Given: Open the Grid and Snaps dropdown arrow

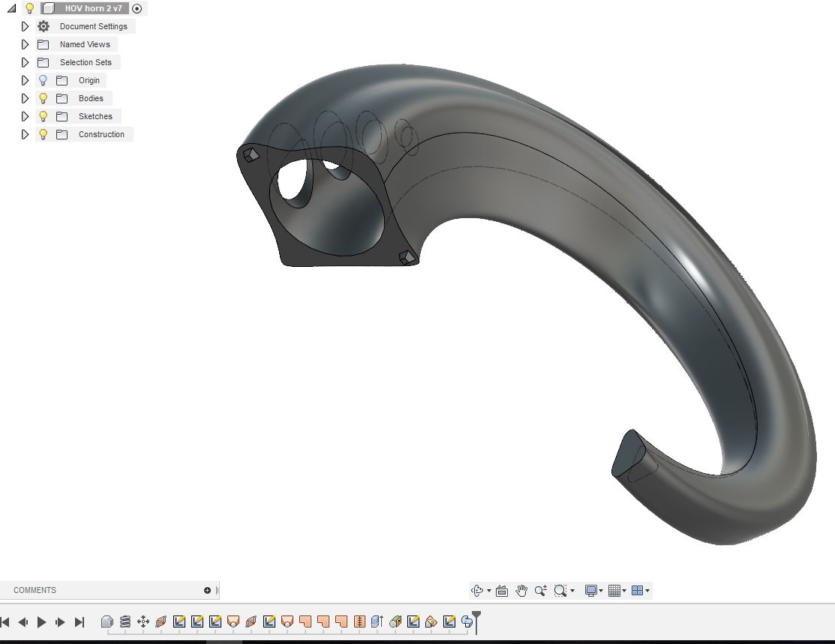Looking at the screenshot, I should (x=625, y=590).
